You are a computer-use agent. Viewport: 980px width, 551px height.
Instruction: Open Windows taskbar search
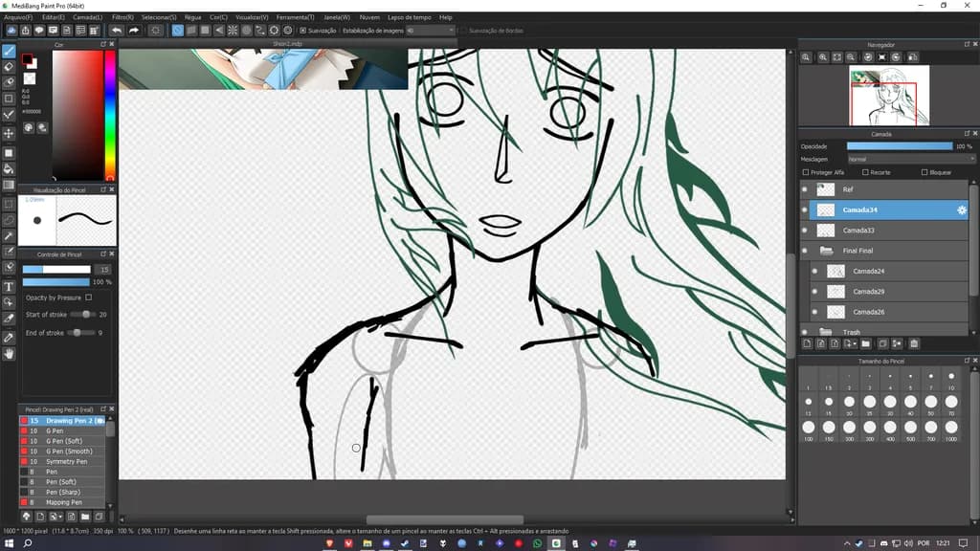click(28, 543)
